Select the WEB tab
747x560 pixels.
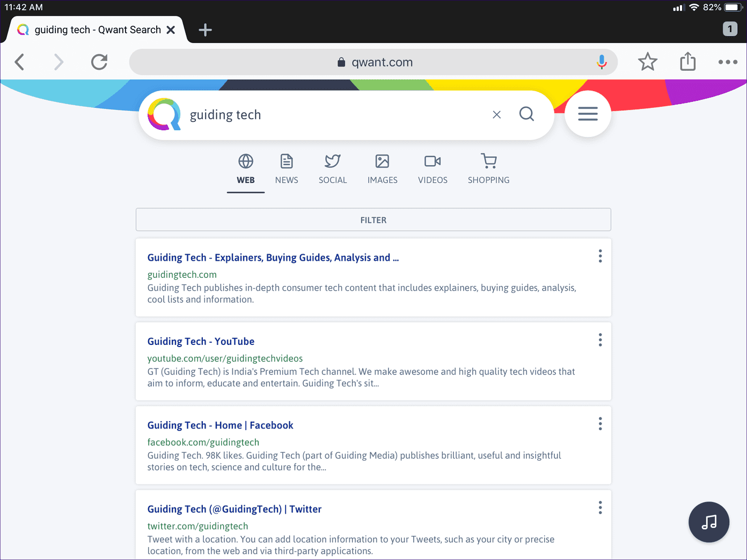point(246,170)
